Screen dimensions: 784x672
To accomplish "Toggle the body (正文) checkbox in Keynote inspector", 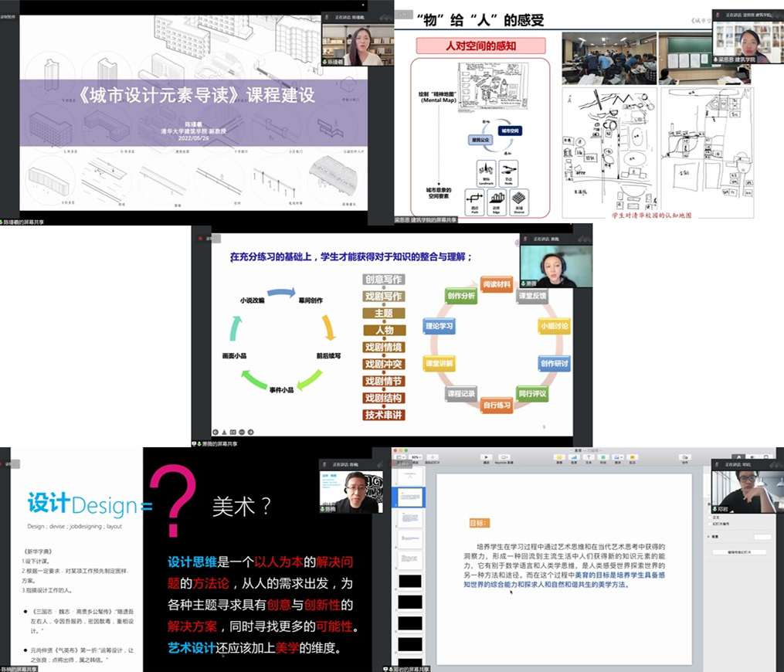I will (x=709, y=517).
